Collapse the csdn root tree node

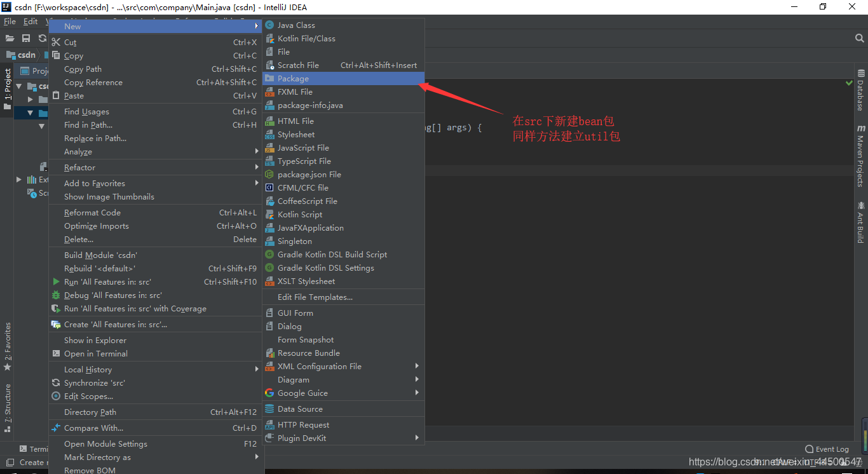(19, 86)
